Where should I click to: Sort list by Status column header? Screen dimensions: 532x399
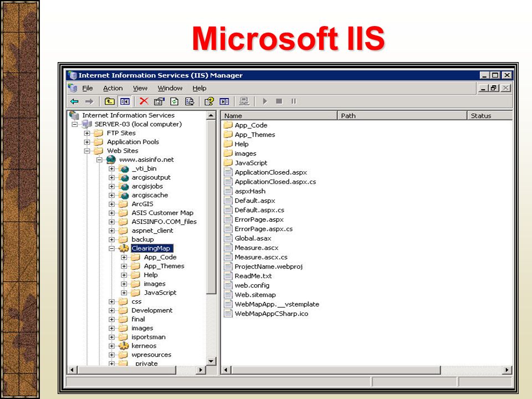click(489, 116)
